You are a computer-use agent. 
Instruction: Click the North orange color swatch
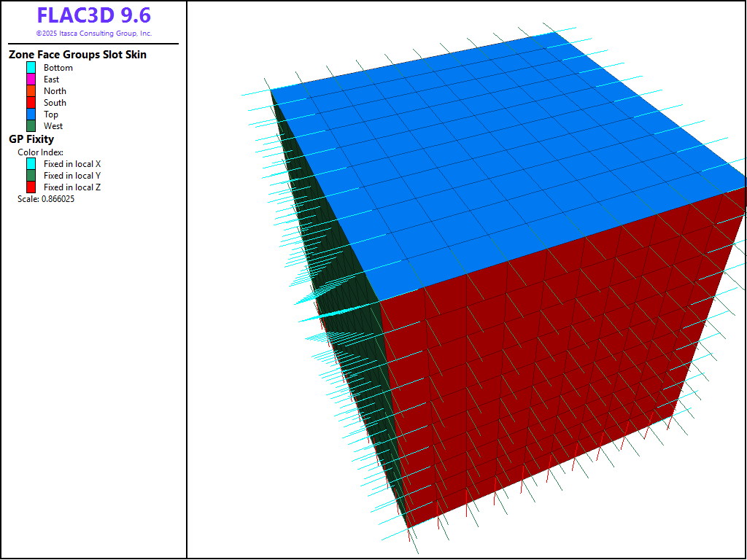[31, 91]
